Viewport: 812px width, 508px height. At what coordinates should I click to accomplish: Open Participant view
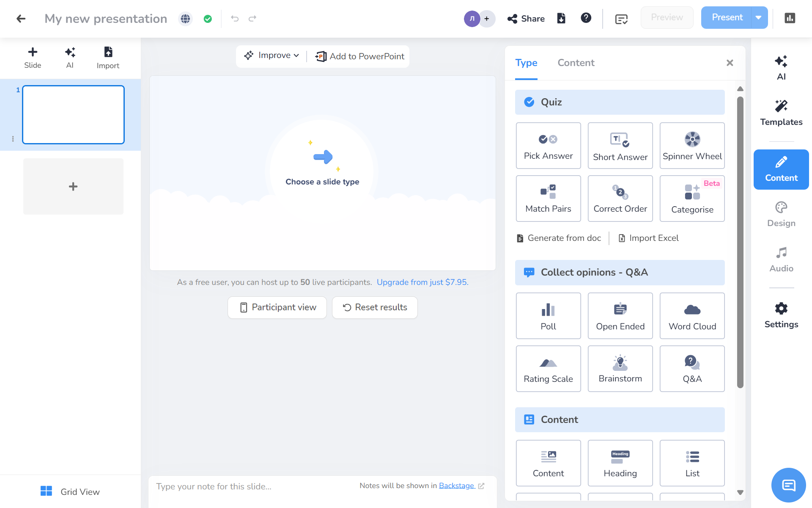click(277, 307)
